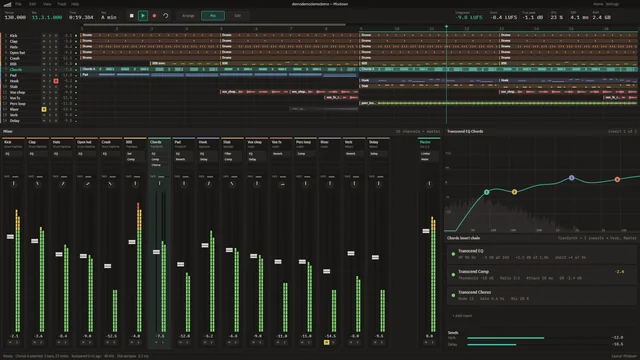Turn the Hats channel pan knob
Screen dimensions: 640x360
(62, 184)
